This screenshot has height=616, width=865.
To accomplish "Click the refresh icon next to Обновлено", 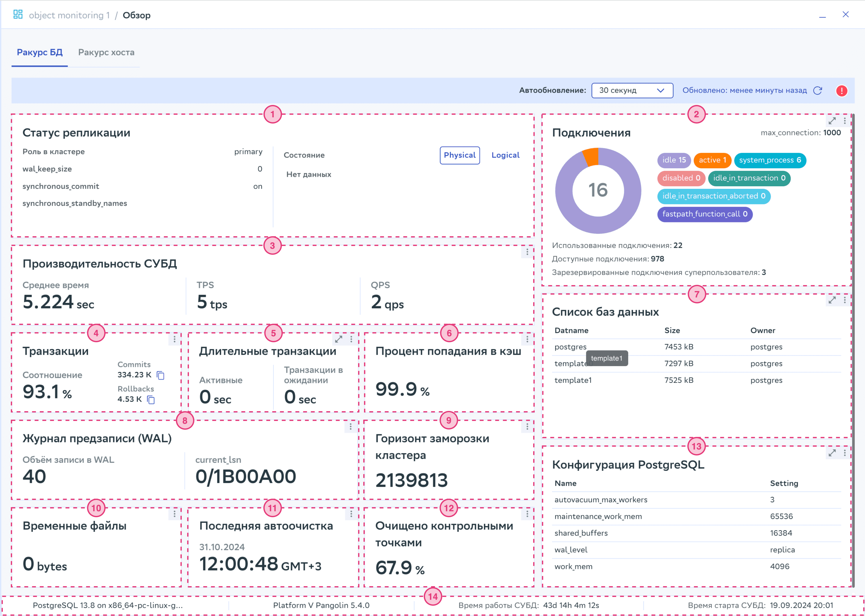I will pos(818,91).
